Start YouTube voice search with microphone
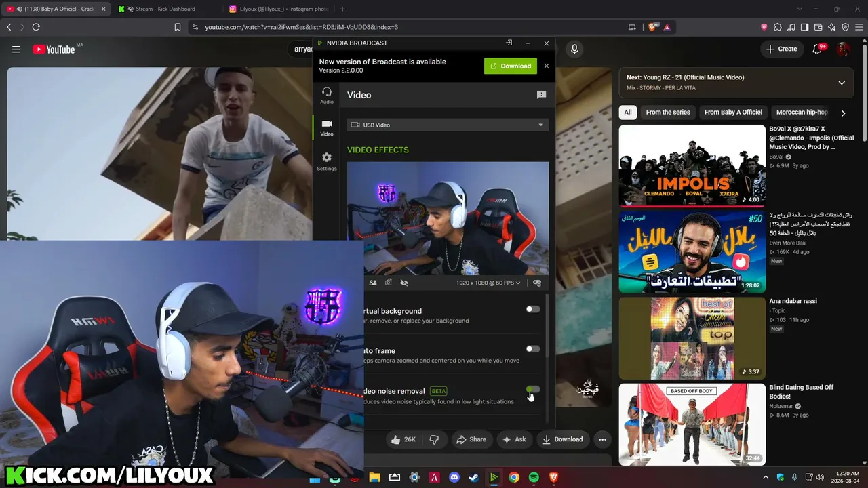Image resolution: width=868 pixels, height=488 pixels. (574, 49)
